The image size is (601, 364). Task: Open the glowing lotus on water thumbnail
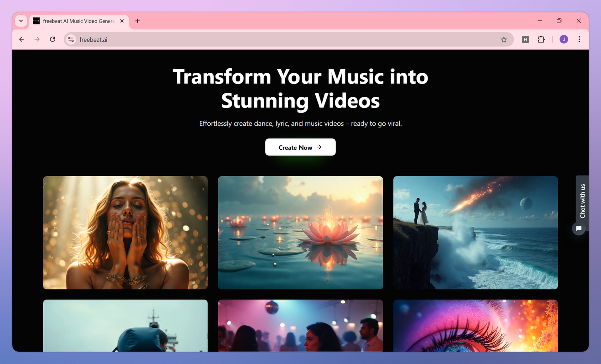coord(300,233)
